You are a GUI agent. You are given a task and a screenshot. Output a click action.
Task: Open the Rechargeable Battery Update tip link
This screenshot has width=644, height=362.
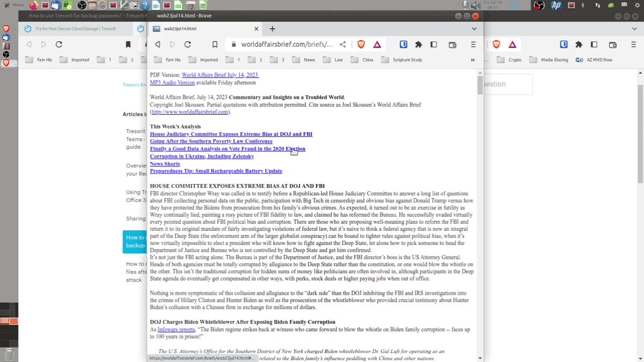click(x=216, y=171)
